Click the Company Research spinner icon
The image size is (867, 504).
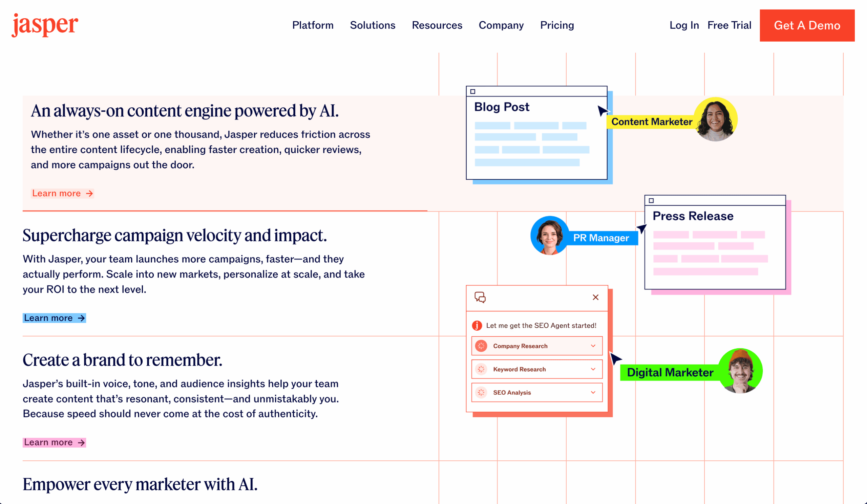click(481, 346)
